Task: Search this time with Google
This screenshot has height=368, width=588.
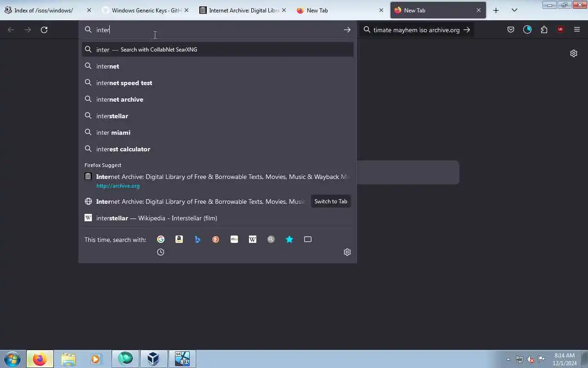Action: pyautogui.click(x=161, y=239)
